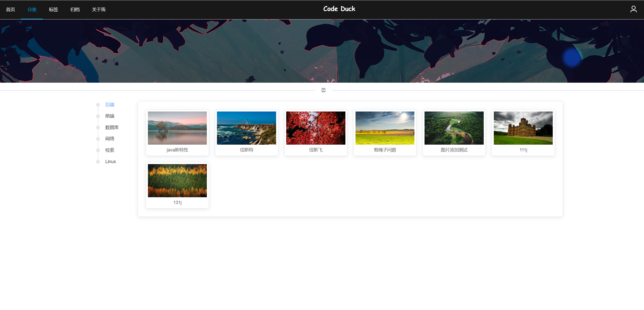Click the java新特性 title text
Viewport: 644px width, 310px height.
click(x=177, y=150)
